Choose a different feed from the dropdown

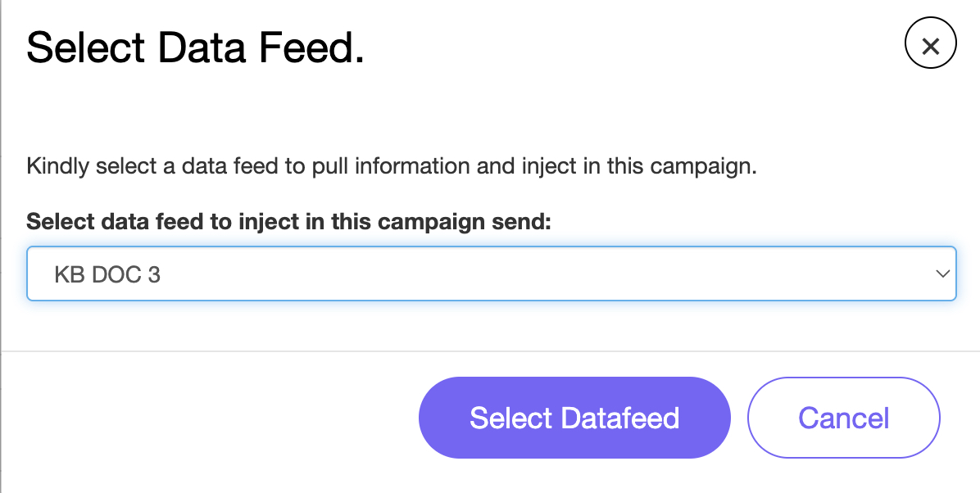click(492, 274)
